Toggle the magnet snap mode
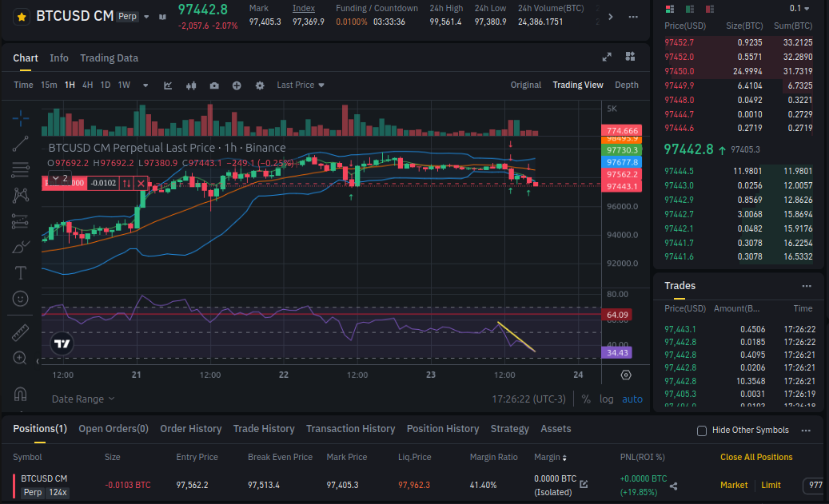Image resolution: width=829 pixels, height=504 pixels. pos(20,394)
